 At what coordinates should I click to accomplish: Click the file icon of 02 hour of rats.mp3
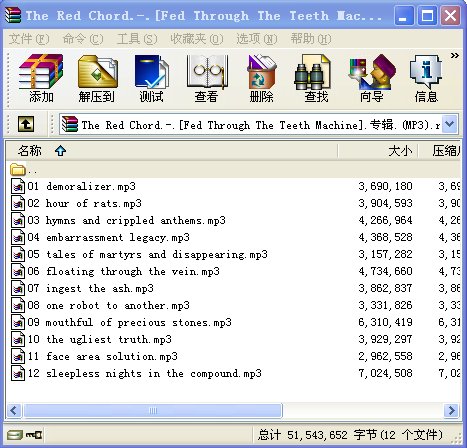coord(18,203)
